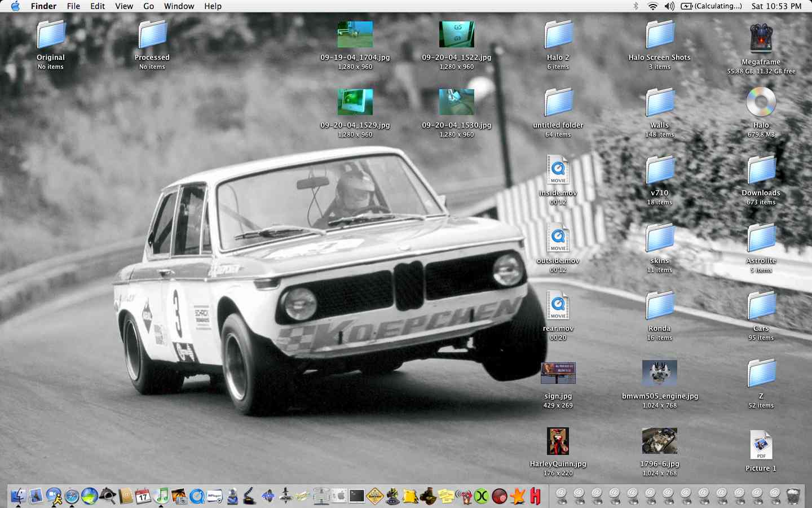Open the volume control in menu bar
Viewport: 812px width, 508px height.
pos(669,6)
